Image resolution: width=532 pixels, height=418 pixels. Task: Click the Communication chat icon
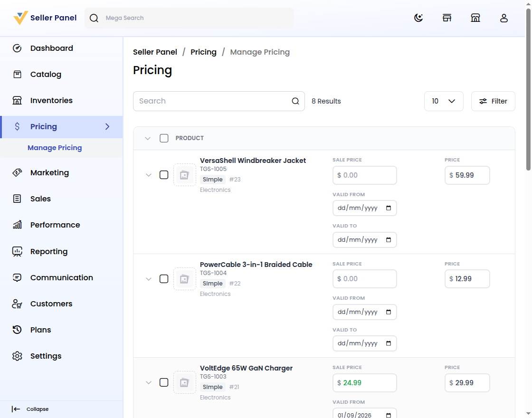(17, 277)
